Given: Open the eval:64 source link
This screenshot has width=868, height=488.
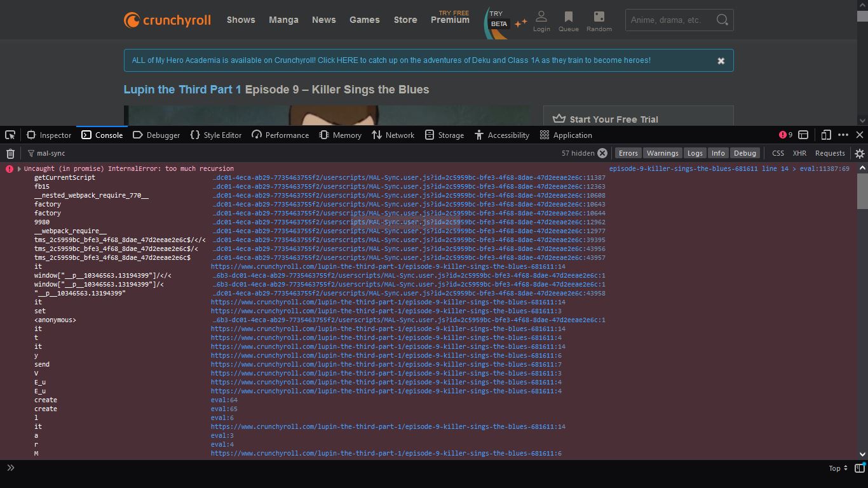Looking at the screenshot, I should (x=224, y=400).
